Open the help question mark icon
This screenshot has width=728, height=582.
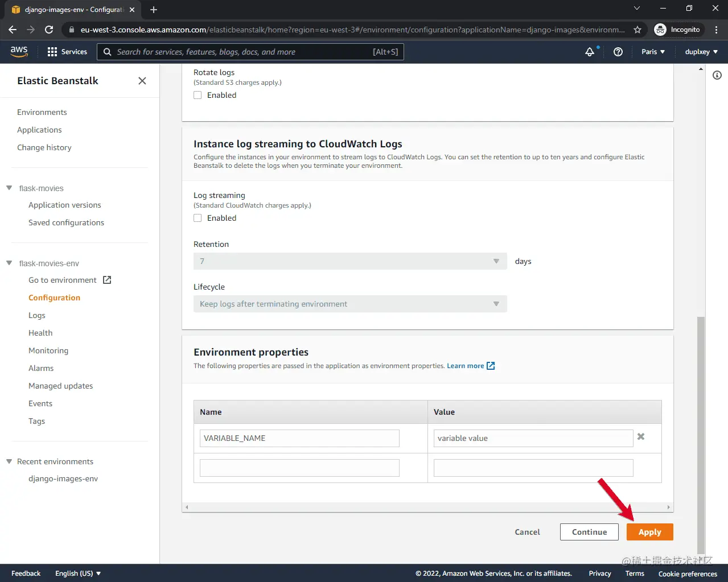[x=618, y=51]
